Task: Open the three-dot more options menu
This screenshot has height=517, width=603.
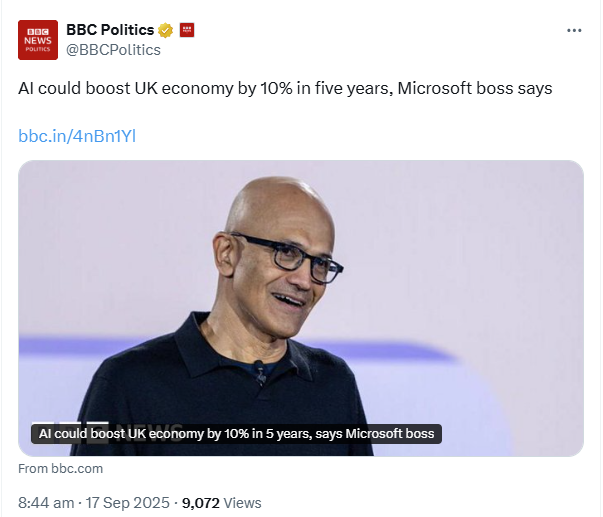Action: point(574,31)
